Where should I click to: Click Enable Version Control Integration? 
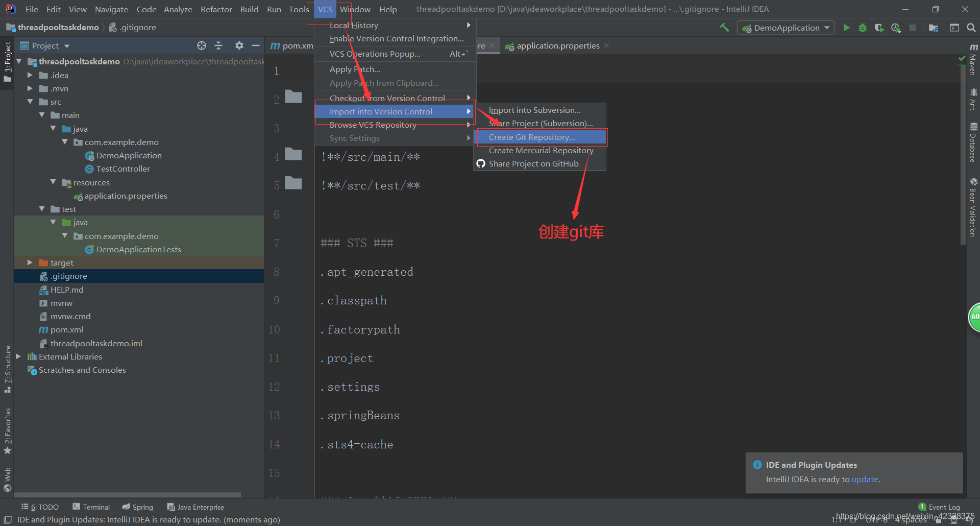pyautogui.click(x=396, y=38)
